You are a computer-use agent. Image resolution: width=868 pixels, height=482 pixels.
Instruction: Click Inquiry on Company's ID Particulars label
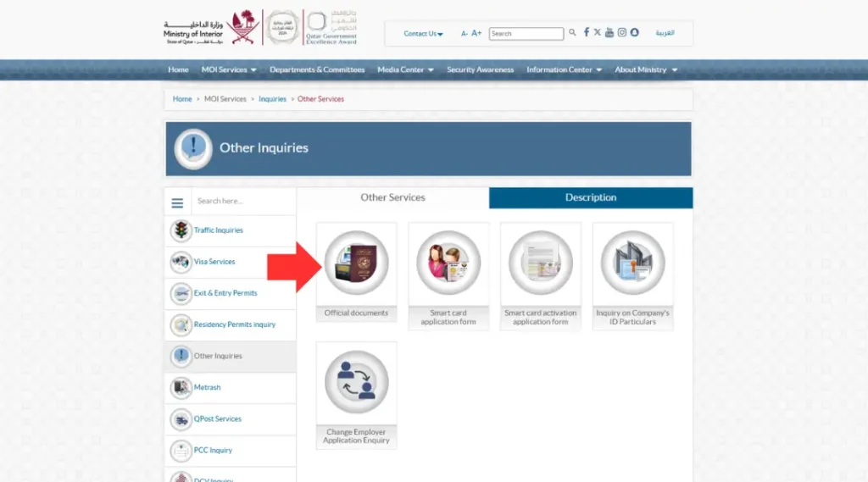tap(632, 317)
